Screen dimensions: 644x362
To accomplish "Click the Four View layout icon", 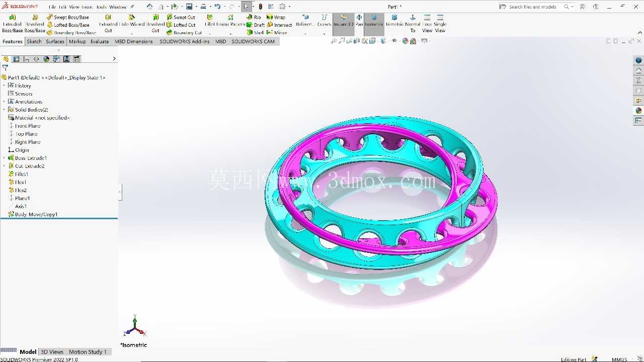I will point(427,24).
